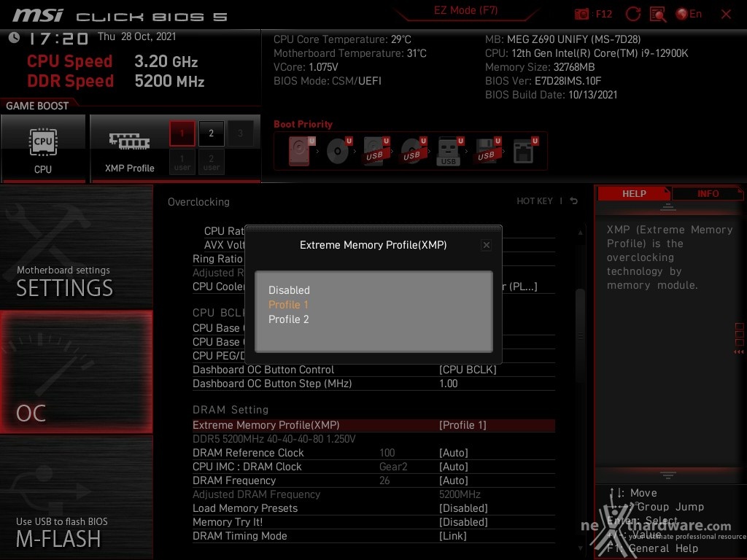
Task: Select the plain CD/DVD boot device icon
Action: point(338,151)
